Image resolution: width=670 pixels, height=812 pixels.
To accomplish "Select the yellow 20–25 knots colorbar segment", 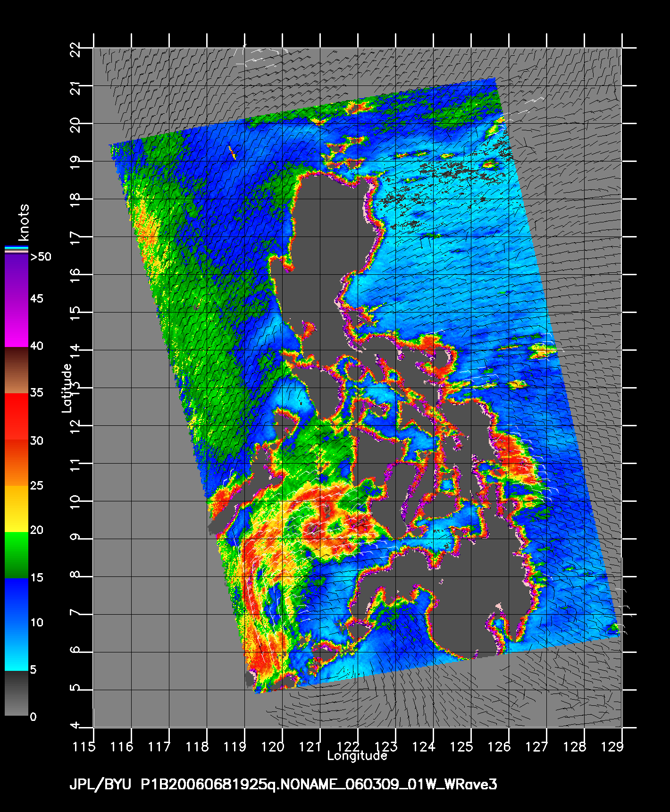I will pyautogui.click(x=16, y=509).
